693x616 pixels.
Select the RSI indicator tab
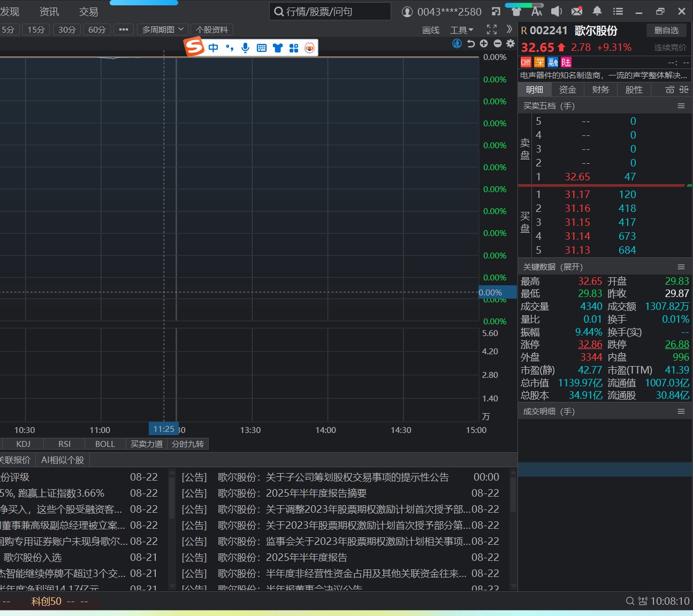(64, 444)
